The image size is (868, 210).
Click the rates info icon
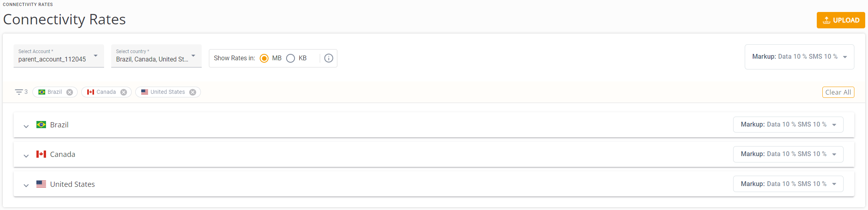(x=329, y=58)
